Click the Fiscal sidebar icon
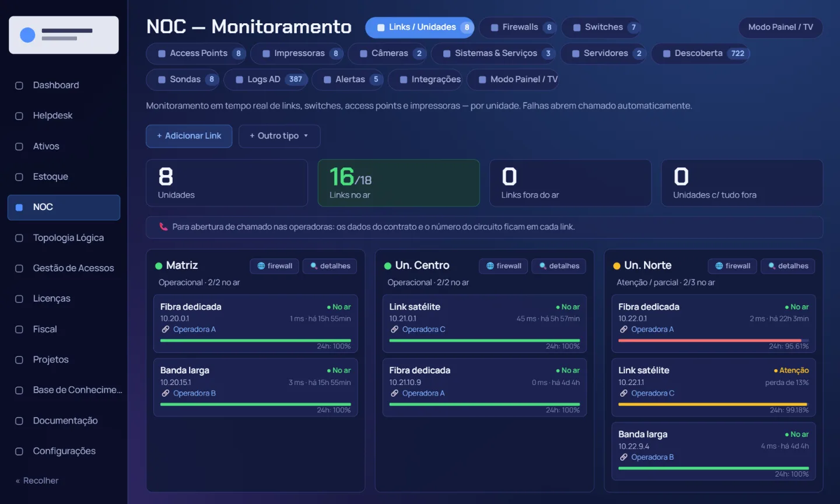840x504 pixels. (x=19, y=330)
